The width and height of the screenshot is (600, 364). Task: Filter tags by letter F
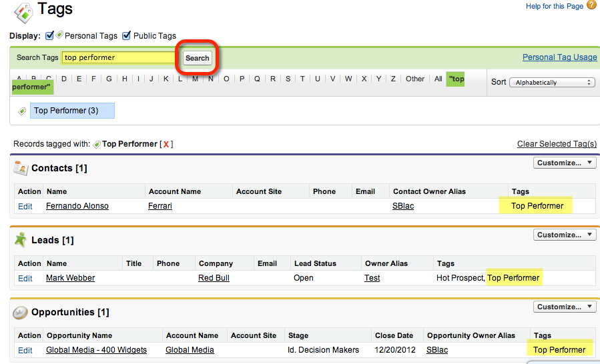click(93, 79)
